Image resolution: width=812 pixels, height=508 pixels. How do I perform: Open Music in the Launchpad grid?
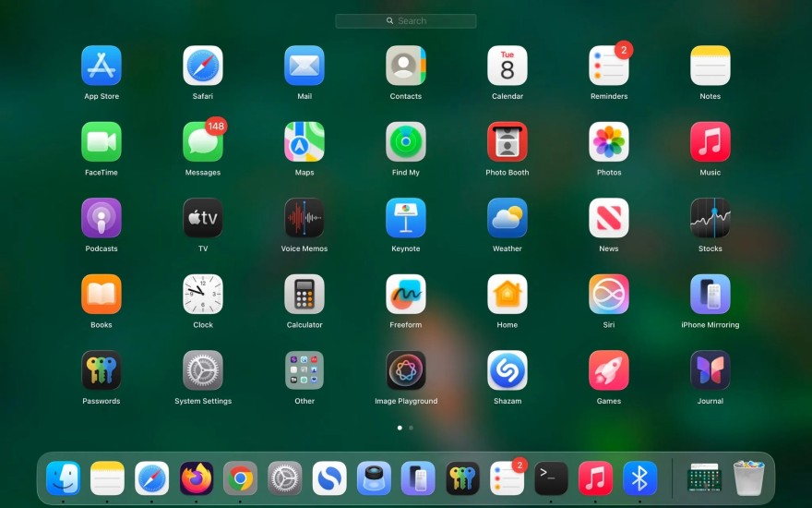pyautogui.click(x=710, y=141)
